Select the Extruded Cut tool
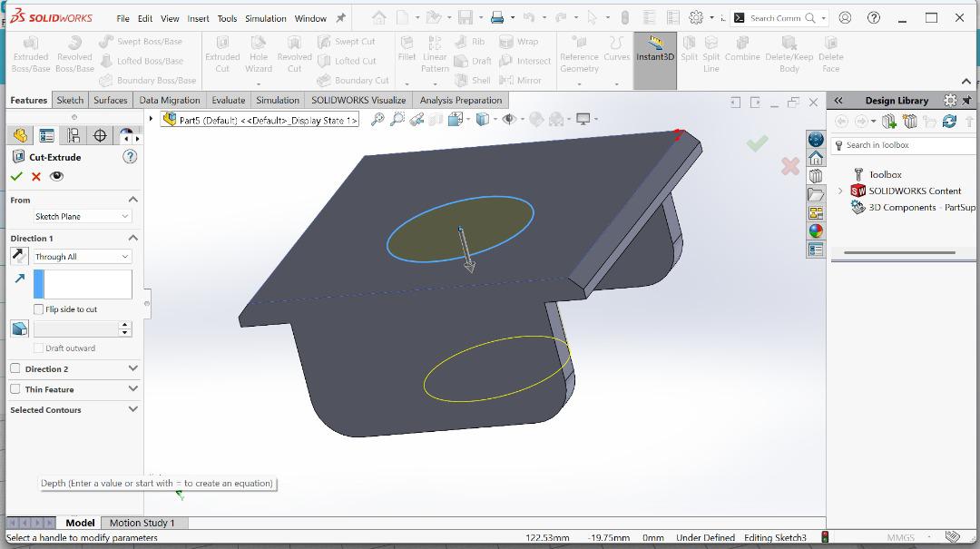The image size is (980, 549). click(222, 54)
